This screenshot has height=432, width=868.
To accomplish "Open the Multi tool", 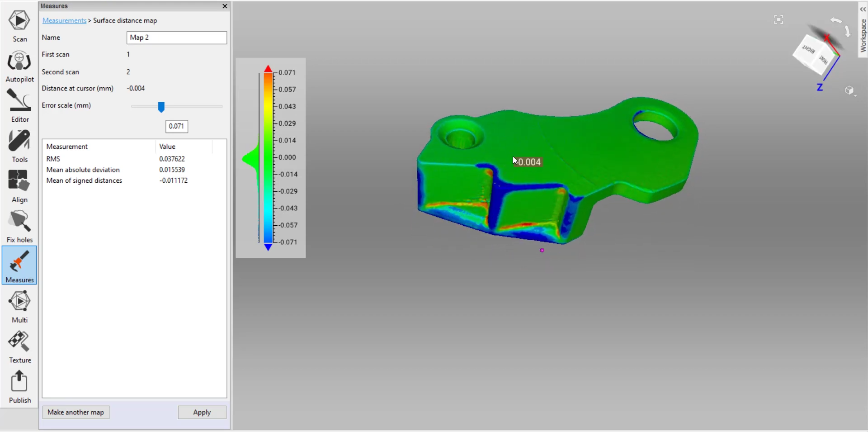I will pos(19,306).
